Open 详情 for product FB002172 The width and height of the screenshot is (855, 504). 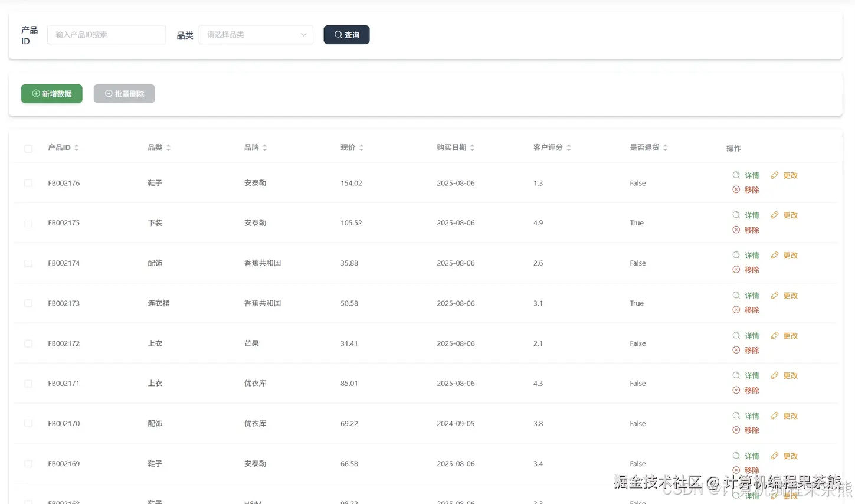(746, 336)
